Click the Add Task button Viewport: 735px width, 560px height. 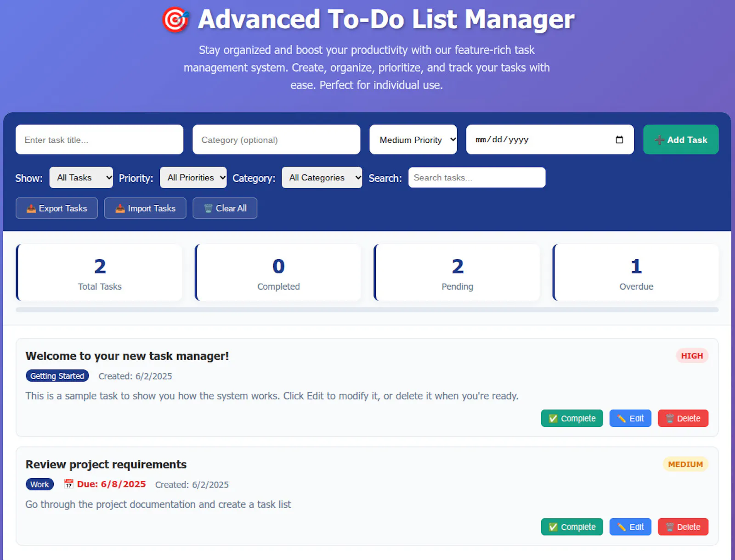coord(681,140)
